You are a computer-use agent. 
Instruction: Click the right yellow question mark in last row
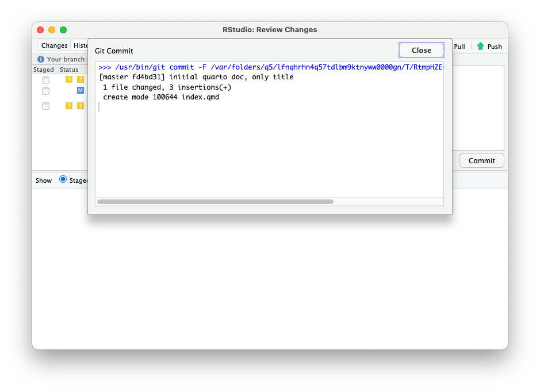[81, 106]
